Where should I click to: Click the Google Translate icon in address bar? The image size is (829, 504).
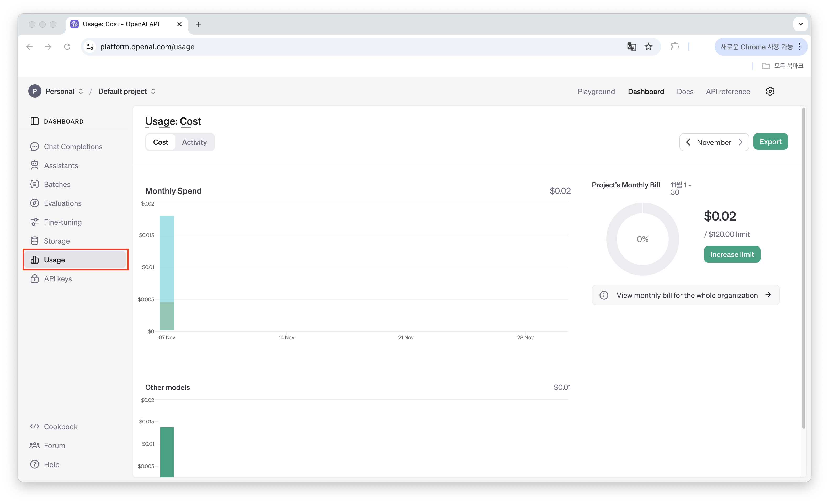631,47
